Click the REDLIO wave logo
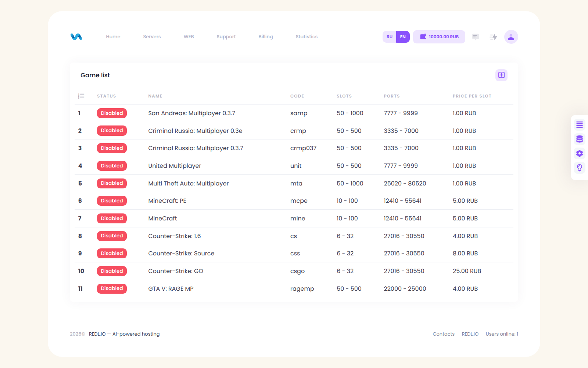Screen dimensions: 588x368 tap(76, 37)
